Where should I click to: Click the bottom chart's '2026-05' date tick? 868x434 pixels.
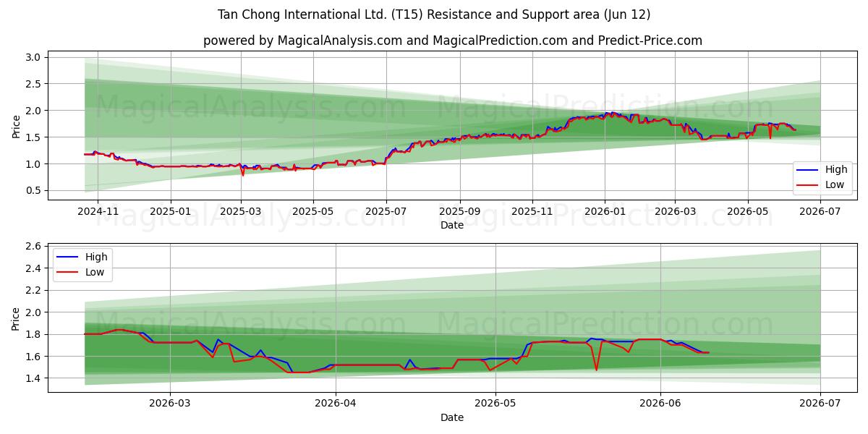coord(495,405)
